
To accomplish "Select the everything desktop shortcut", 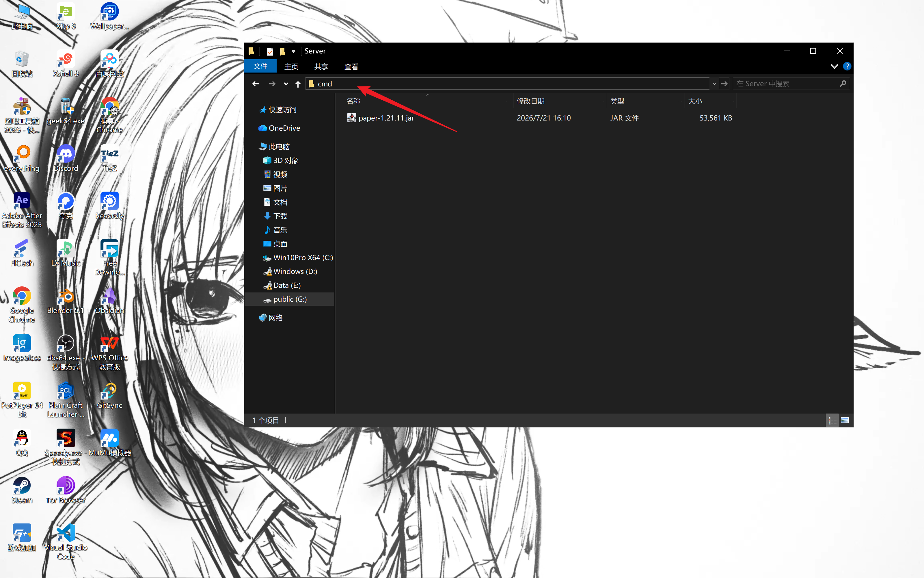I will [x=22, y=159].
